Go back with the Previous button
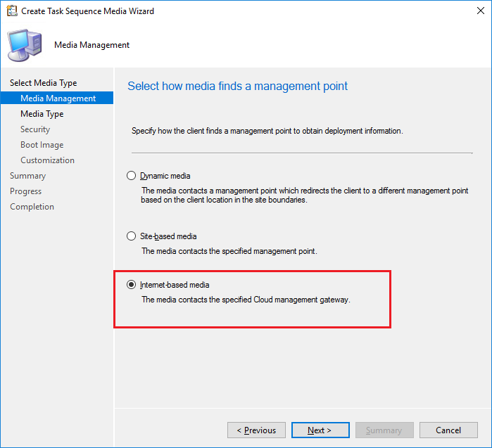This screenshot has width=492, height=448. tap(256, 430)
